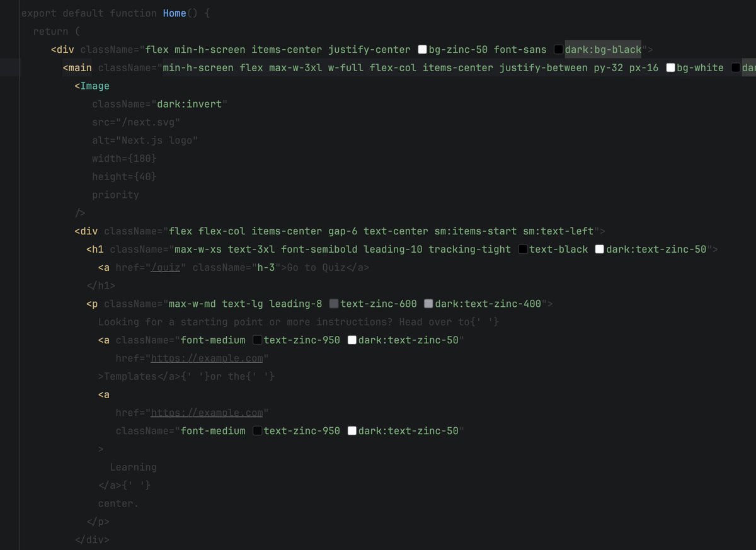Click the "Learning" text line
Viewport: 756px width, 550px height.
(133, 467)
